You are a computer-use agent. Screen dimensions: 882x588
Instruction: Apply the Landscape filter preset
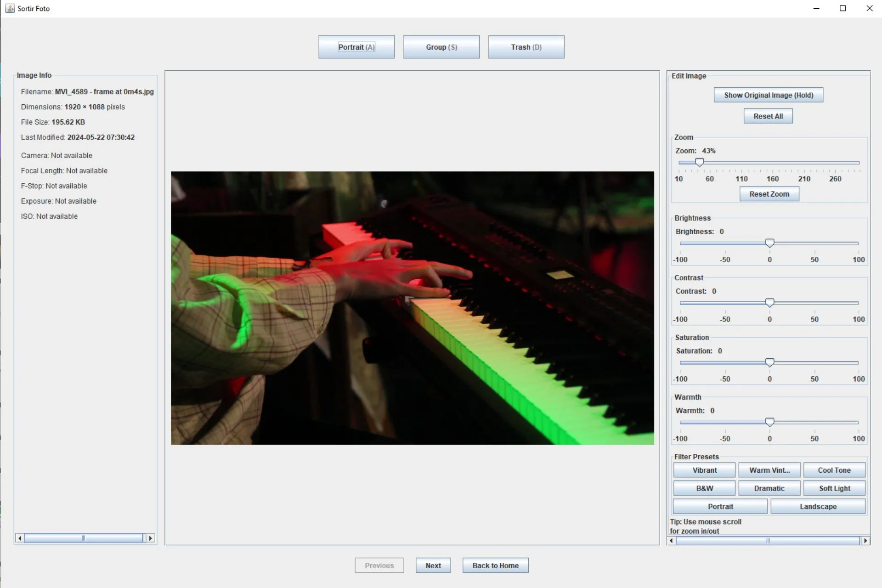818,506
